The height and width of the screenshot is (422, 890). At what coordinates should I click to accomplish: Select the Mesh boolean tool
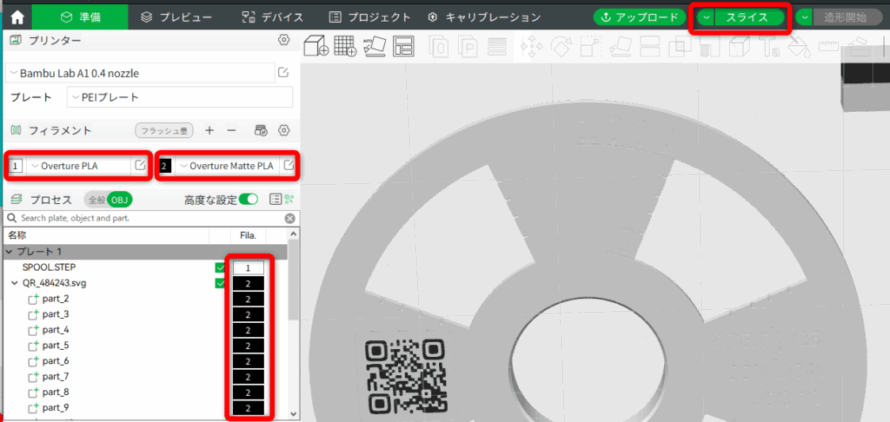[x=679, y=46]
